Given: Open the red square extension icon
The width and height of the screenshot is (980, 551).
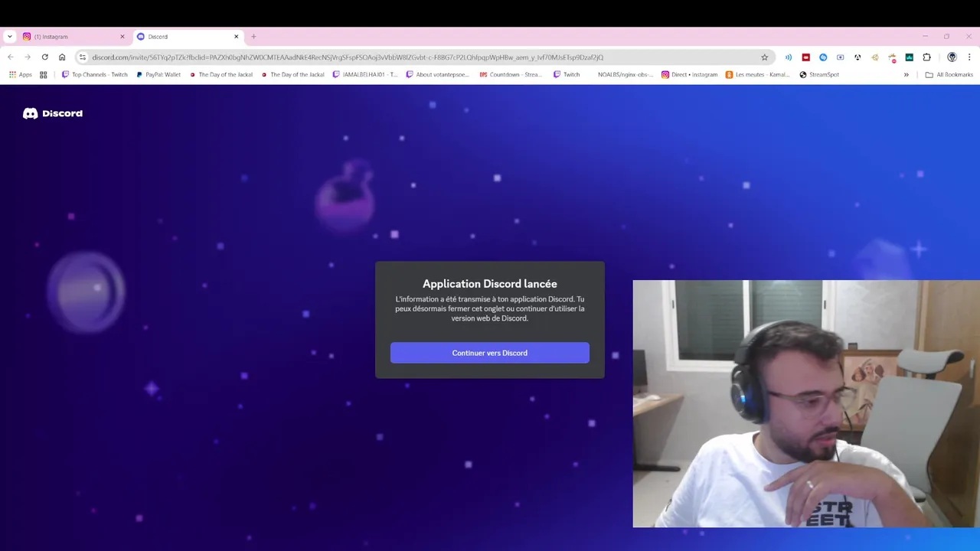Looking at the screenshot, I should [806, 57].
